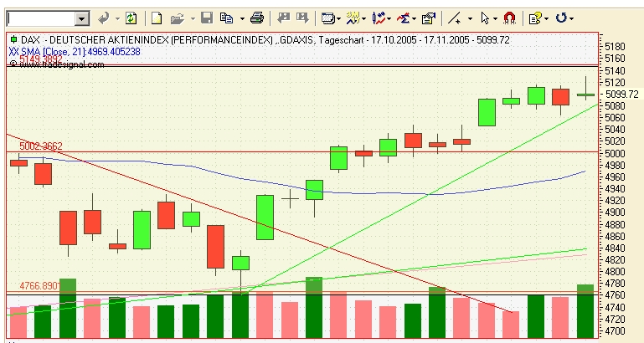Viewport: 644px width, 343px height.
Task: Create a new blank document
Action: coord(157,18)
